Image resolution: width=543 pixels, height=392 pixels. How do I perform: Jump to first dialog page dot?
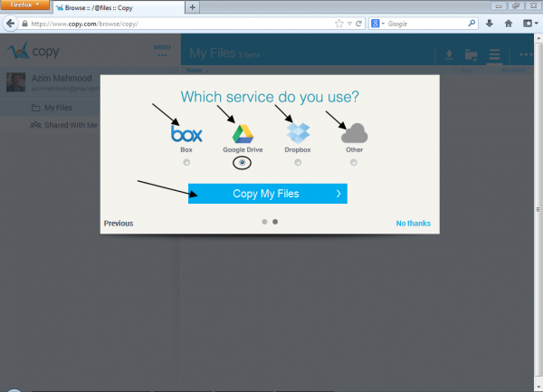point(264,222)
